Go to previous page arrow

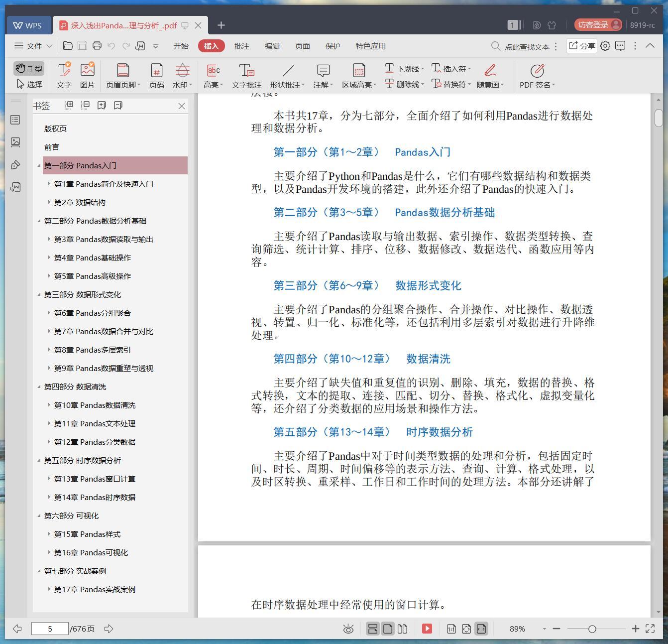point(17,629)
